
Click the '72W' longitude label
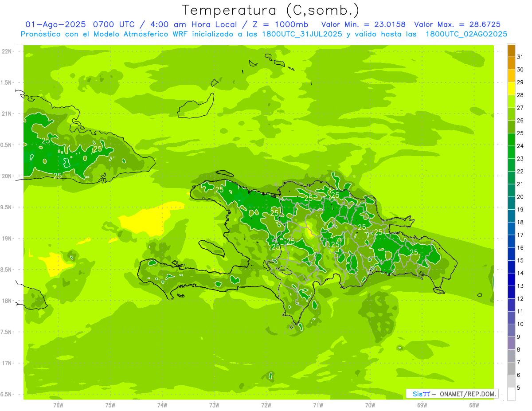click(x=266, y=405)
